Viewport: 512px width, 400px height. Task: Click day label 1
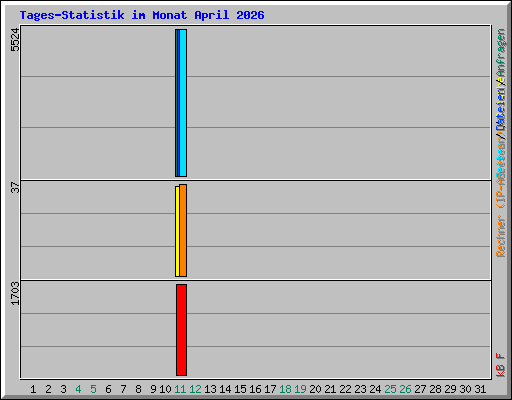pyautogui.click(x=33, y=389)
